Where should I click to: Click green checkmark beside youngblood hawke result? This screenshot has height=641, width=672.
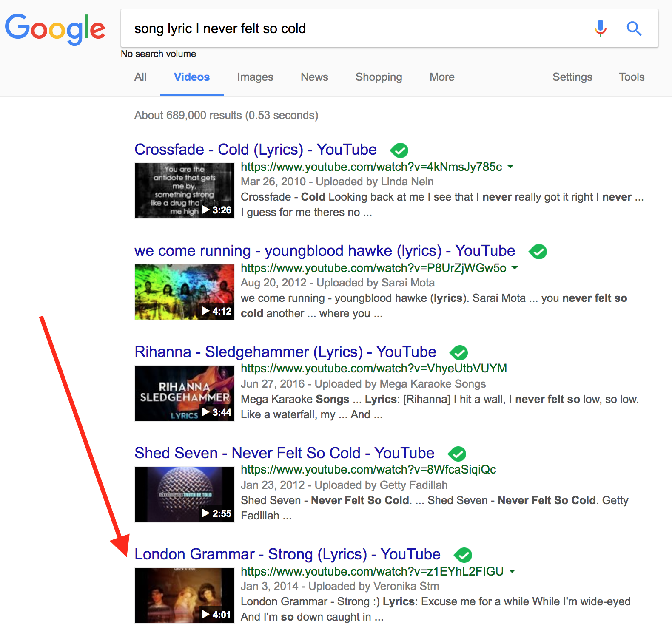click(x=538, y=251)
